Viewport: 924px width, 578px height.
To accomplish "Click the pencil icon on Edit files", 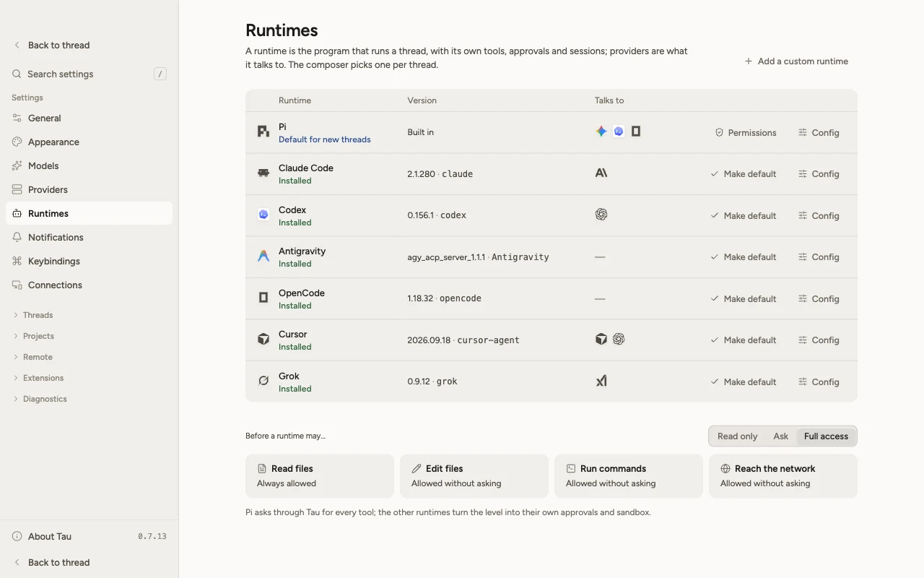I will 417,468.
